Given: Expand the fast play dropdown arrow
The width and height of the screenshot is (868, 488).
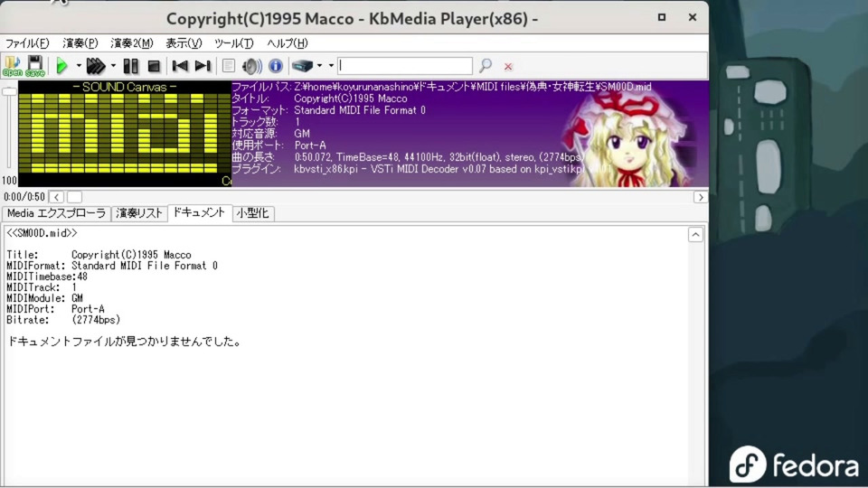Looking at the screenshot, I should pyautogui.click(x=113, y=66).
